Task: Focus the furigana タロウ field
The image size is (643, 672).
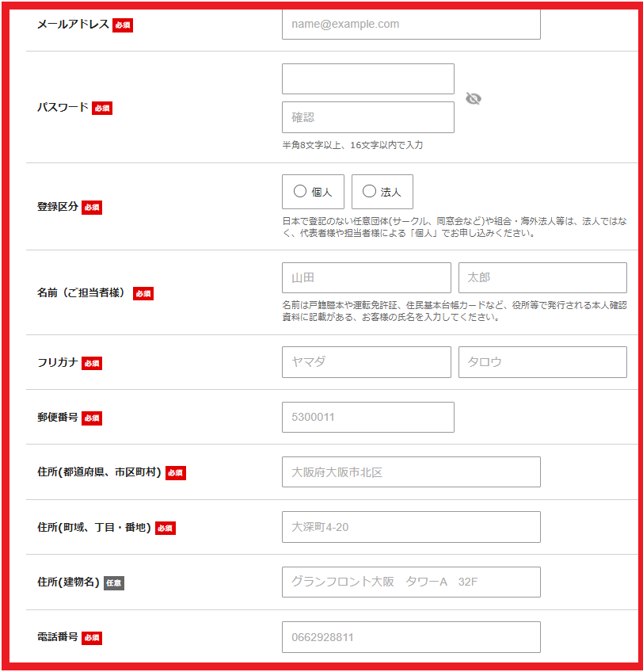Action: click(542, 362)
